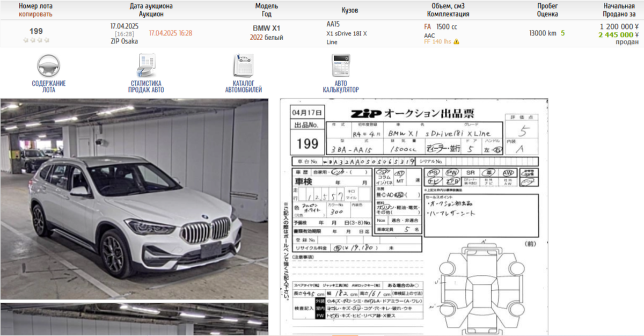Open the Каталог автомобилей newspaper icon
The height and width of the screenshot is (336, 644).
[243, 67]
